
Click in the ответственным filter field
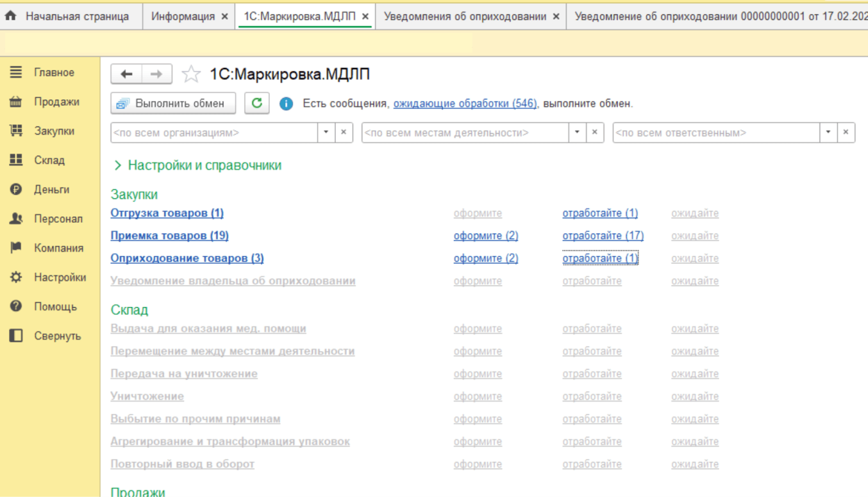(x=717, y=133)
